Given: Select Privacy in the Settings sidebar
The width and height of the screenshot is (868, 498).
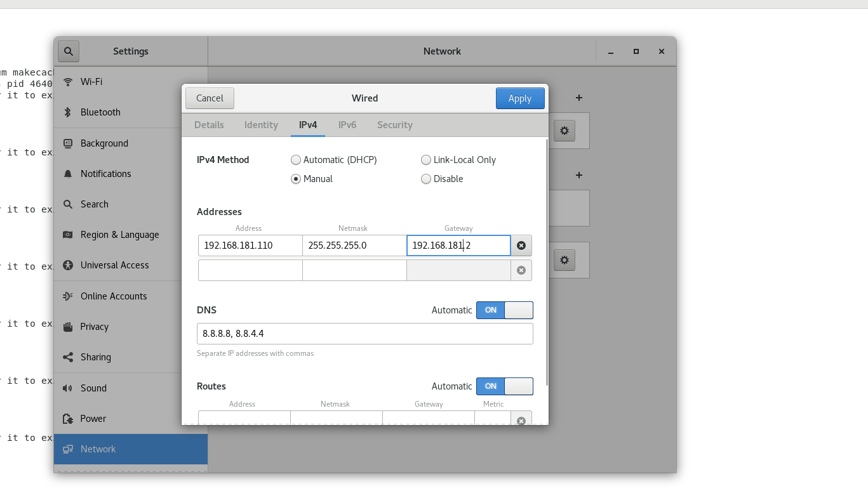Looking at the screenshot, I should point(131,327).
